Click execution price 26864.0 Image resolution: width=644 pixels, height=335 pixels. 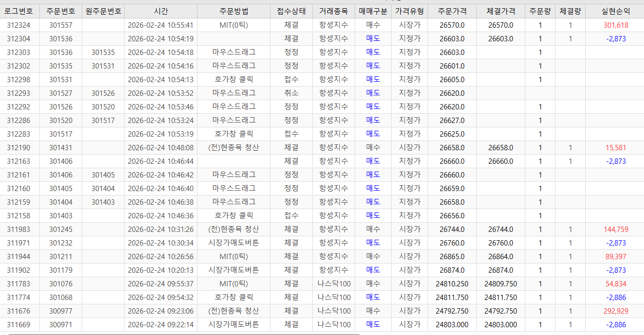501,257
